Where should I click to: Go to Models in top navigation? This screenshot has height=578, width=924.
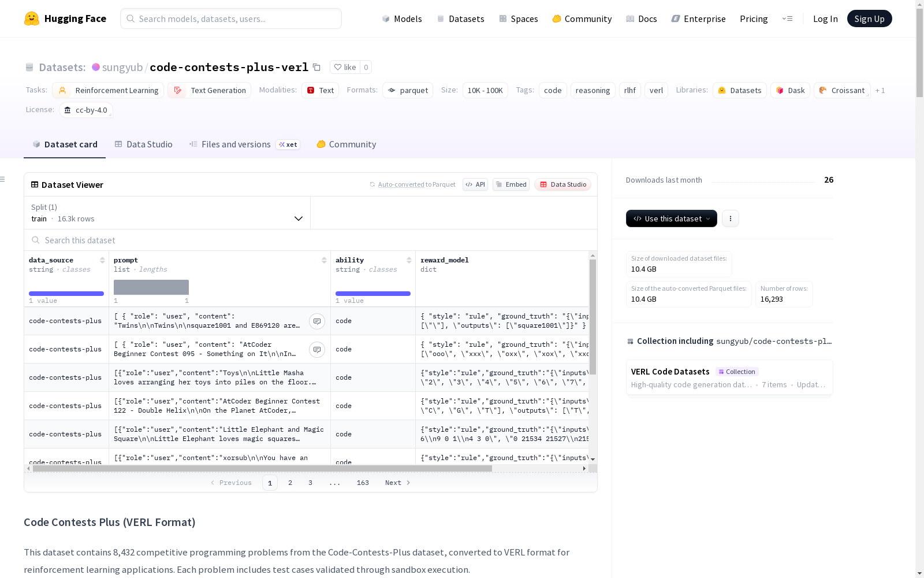pyautogui.click(x=402, y=18)
